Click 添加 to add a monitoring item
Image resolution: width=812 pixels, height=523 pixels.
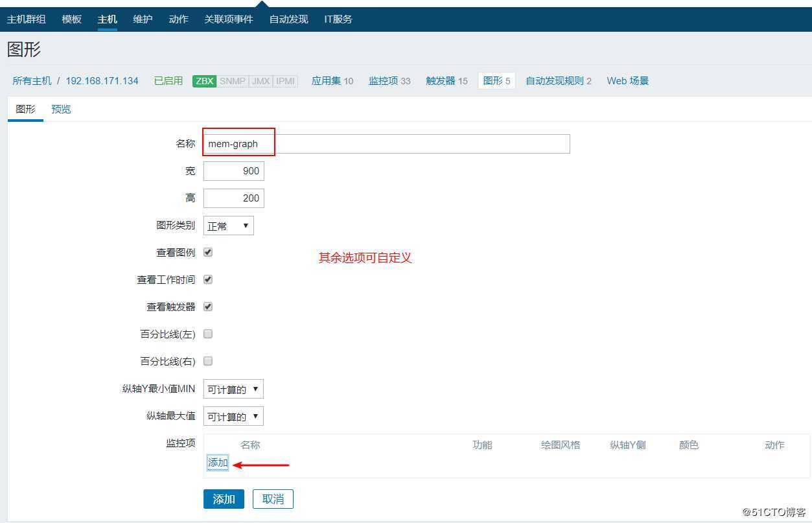click(x=216, y=462)
